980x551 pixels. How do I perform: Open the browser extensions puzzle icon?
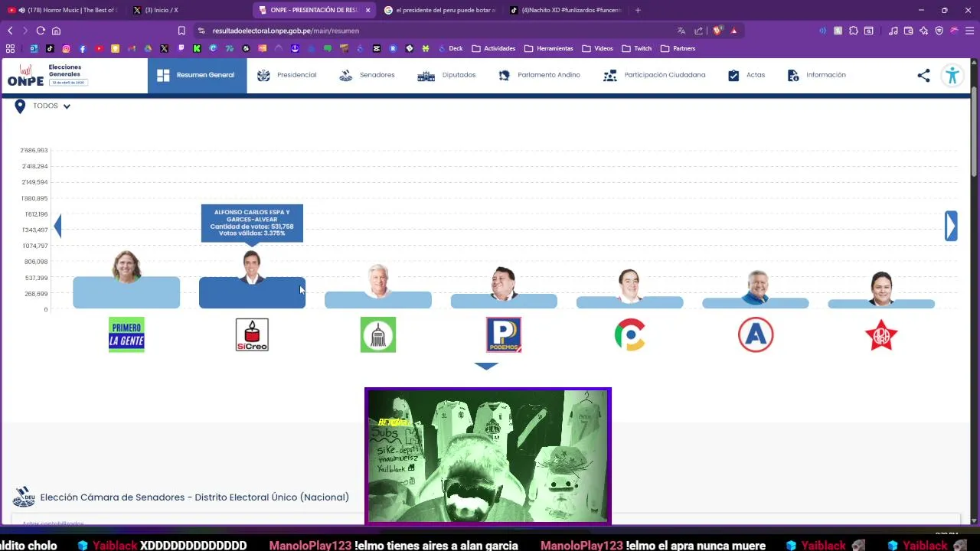854,31
